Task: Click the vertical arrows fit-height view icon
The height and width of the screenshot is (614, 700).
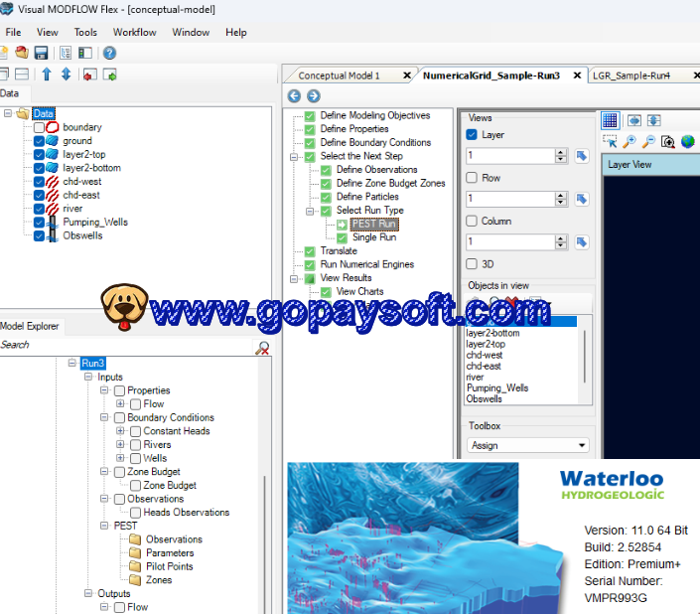Action: 654,120
